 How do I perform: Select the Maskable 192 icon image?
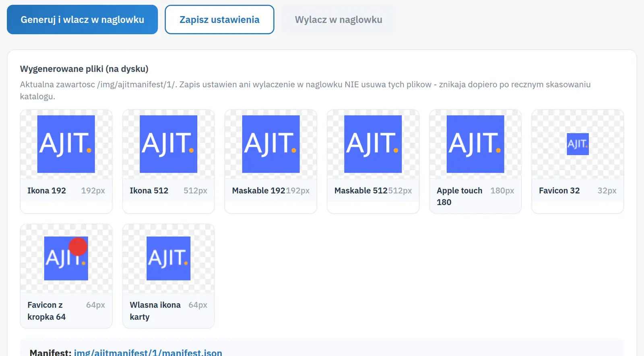tap(271, 144)
